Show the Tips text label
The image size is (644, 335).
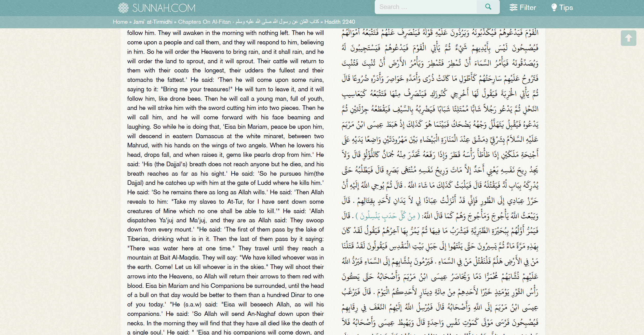[x=566, y=8]
